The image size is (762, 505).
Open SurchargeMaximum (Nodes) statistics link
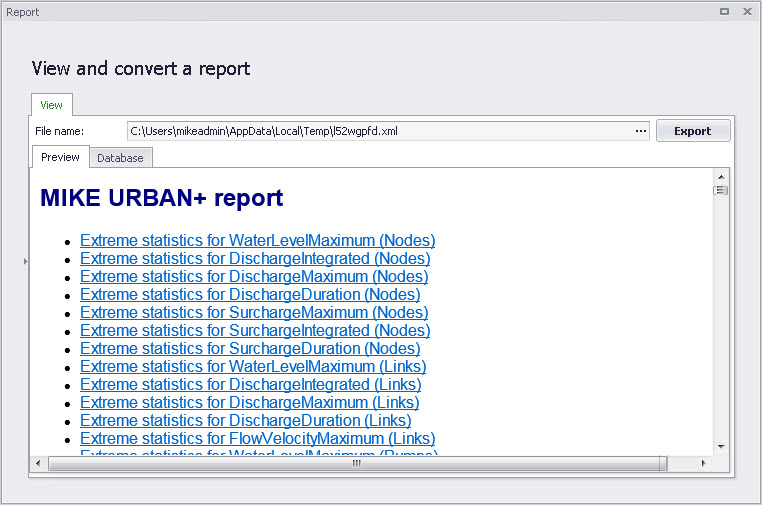pos(254,312)
